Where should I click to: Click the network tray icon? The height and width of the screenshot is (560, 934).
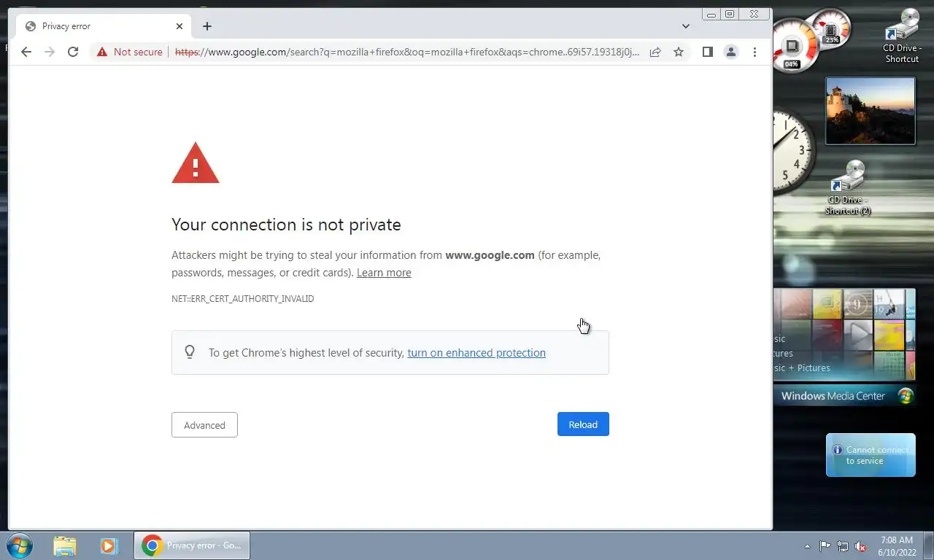843,546
